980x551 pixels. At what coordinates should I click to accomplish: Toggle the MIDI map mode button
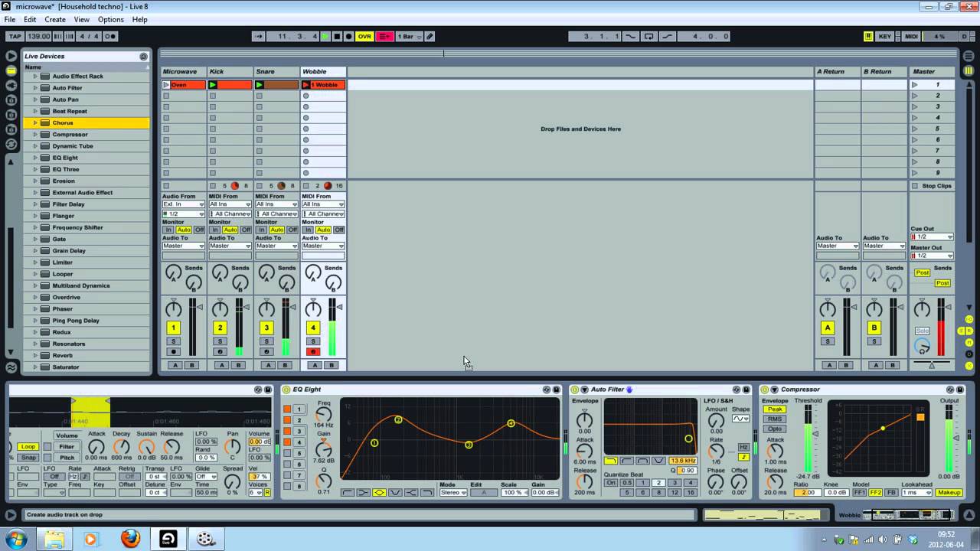tap(911, 36)
